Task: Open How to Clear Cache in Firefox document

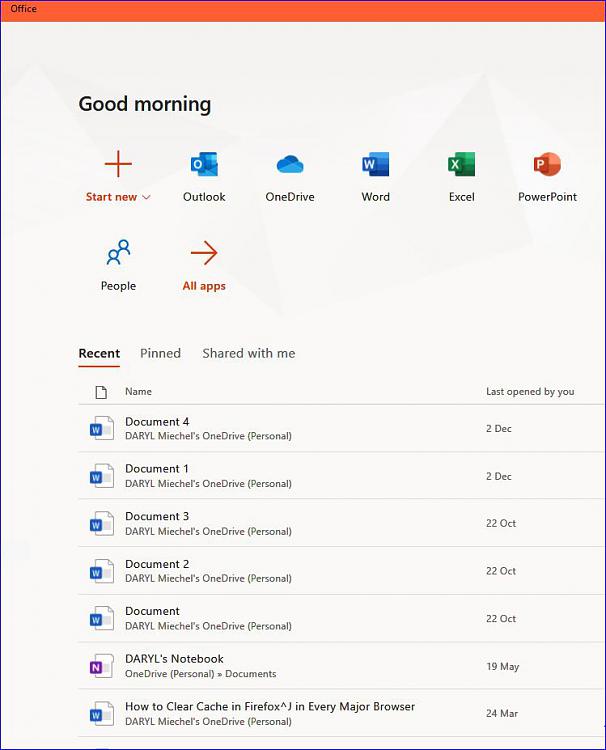Action: click(x=270, y=706)
